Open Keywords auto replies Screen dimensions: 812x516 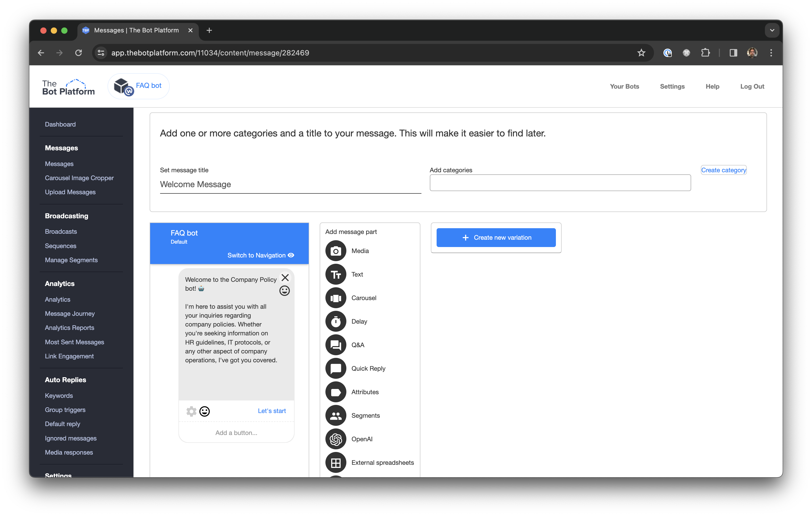[59, 396]
